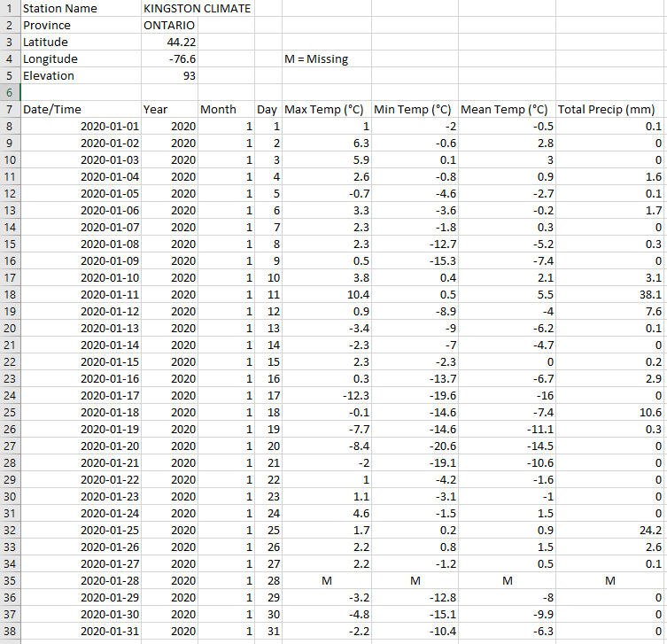The height and width of the screenshot is (644, 667).
Task: Select row header 1
Action: click(x=10, y=9)
